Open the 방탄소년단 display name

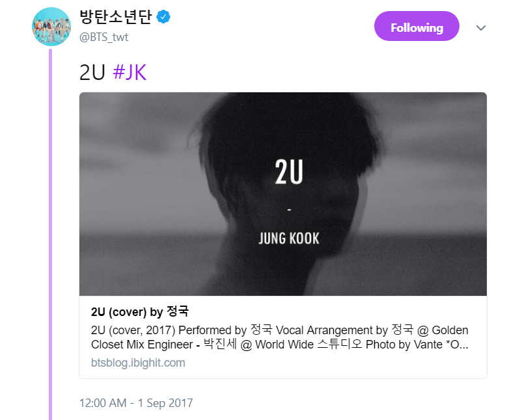115,16
